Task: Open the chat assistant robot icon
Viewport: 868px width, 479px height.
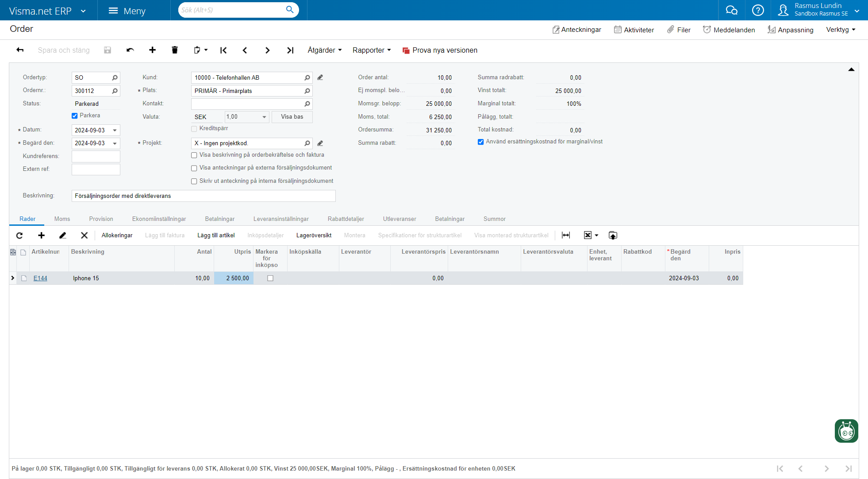Action: [x=846, y=431]
